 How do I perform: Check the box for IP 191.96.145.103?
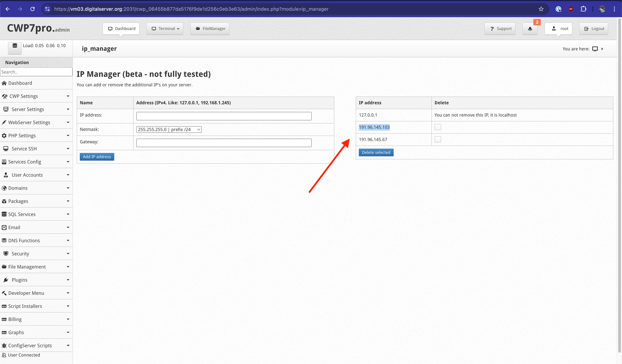pos(438,127)
